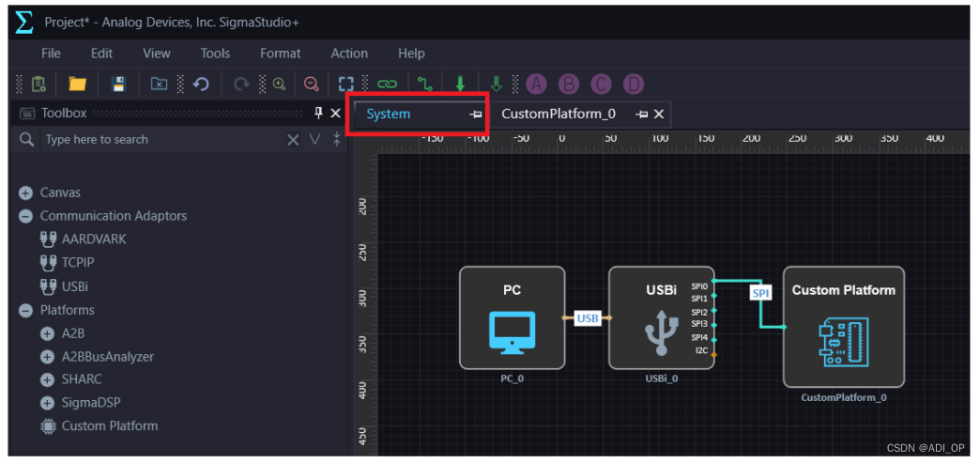
Task: Open the View menu
Action: [x=156, y=54]
